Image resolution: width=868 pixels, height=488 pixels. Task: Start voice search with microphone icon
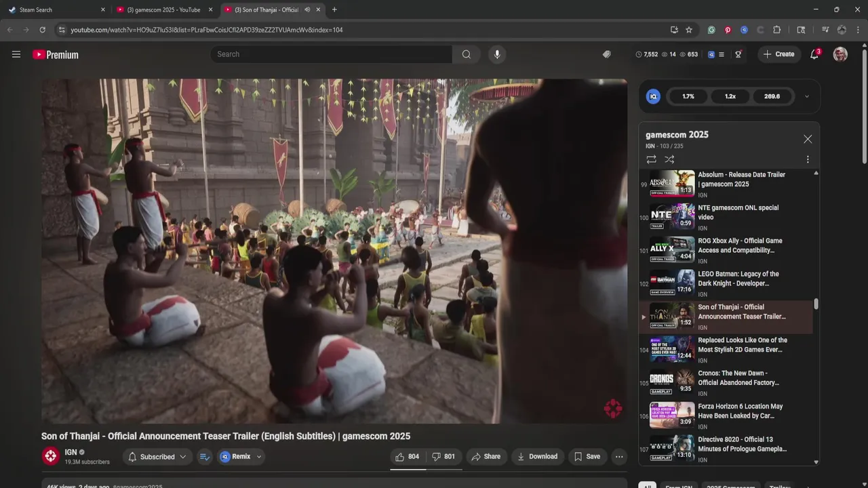point(497,54)
